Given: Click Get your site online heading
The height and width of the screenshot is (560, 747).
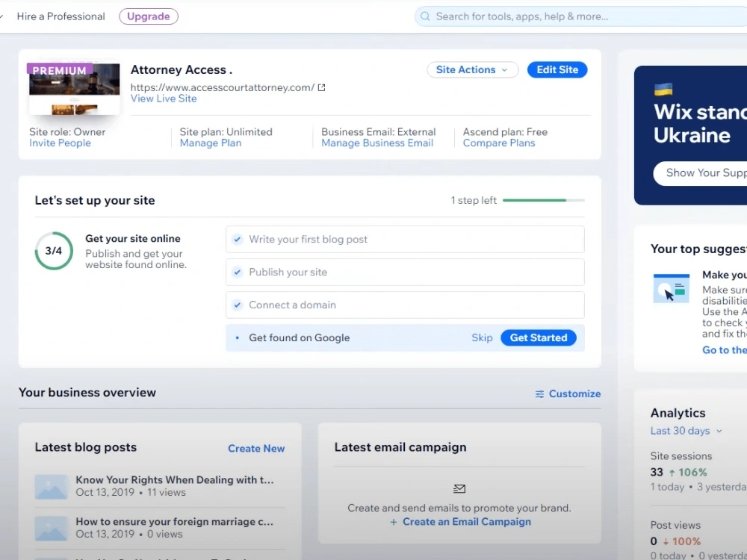Looking at the screenshot, I should (x=133, y=239).
